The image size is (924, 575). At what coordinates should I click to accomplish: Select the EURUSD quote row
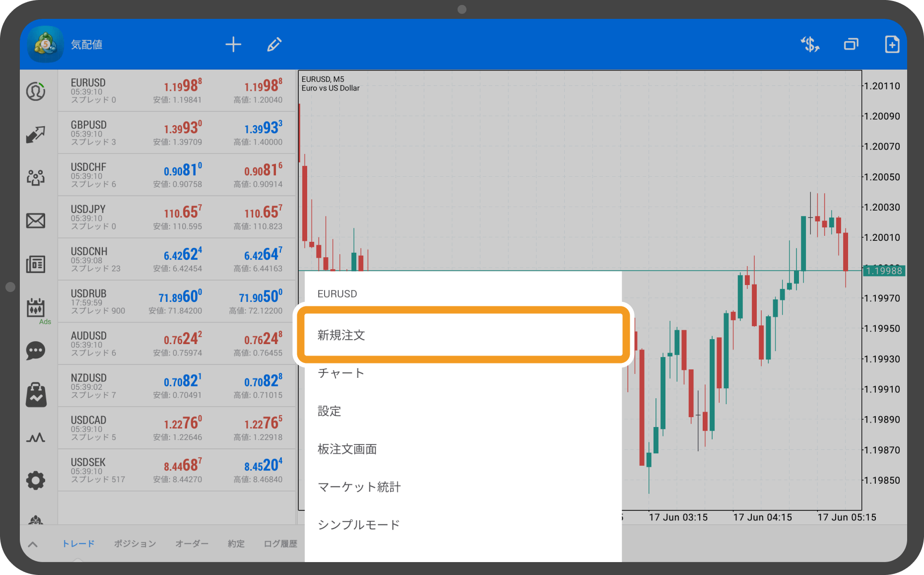coord(177,90)
